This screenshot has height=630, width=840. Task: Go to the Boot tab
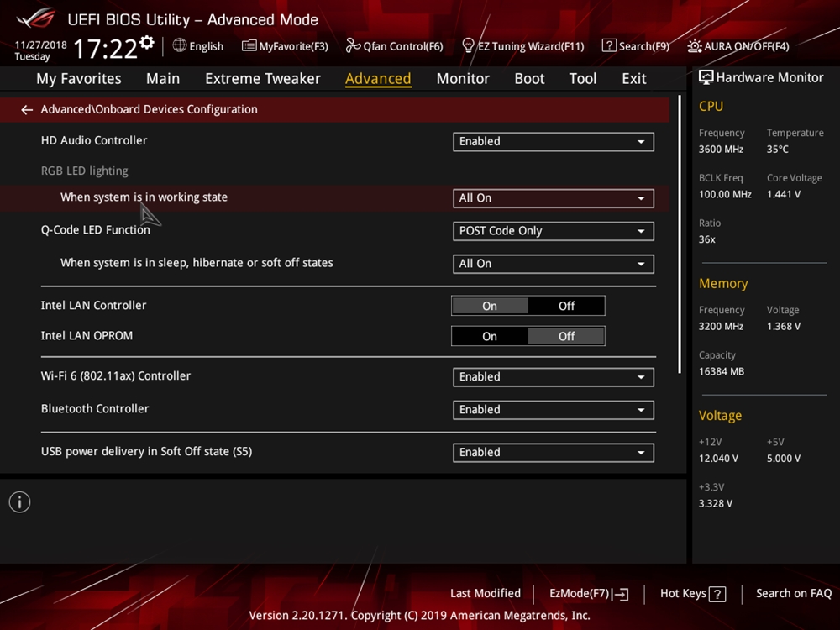click(529, 79)
